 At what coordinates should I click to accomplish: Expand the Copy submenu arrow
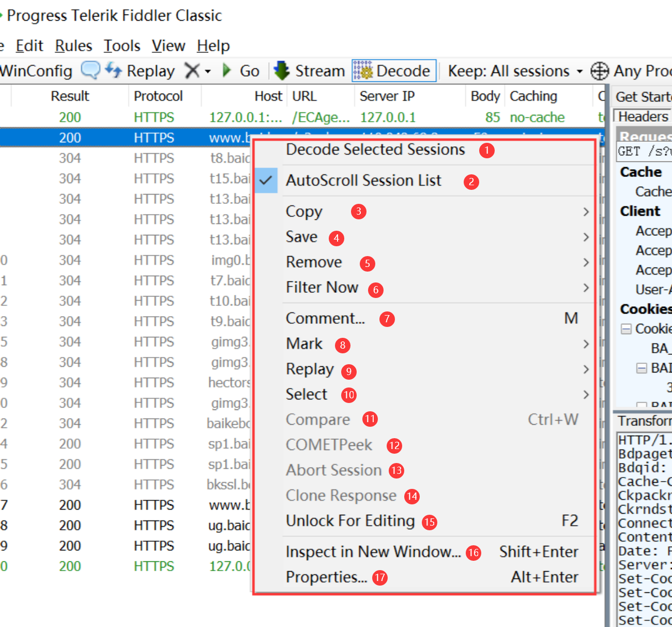point(586,212)
